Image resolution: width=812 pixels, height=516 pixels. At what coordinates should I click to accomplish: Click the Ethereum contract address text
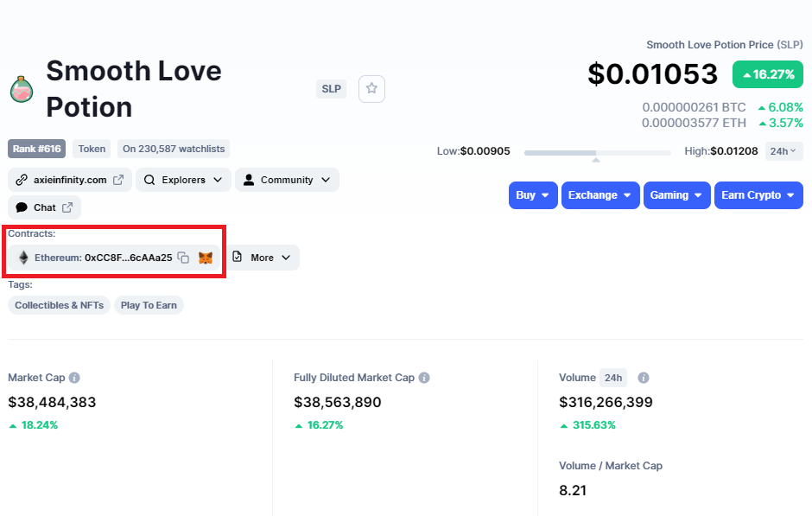tap(129, 258)
